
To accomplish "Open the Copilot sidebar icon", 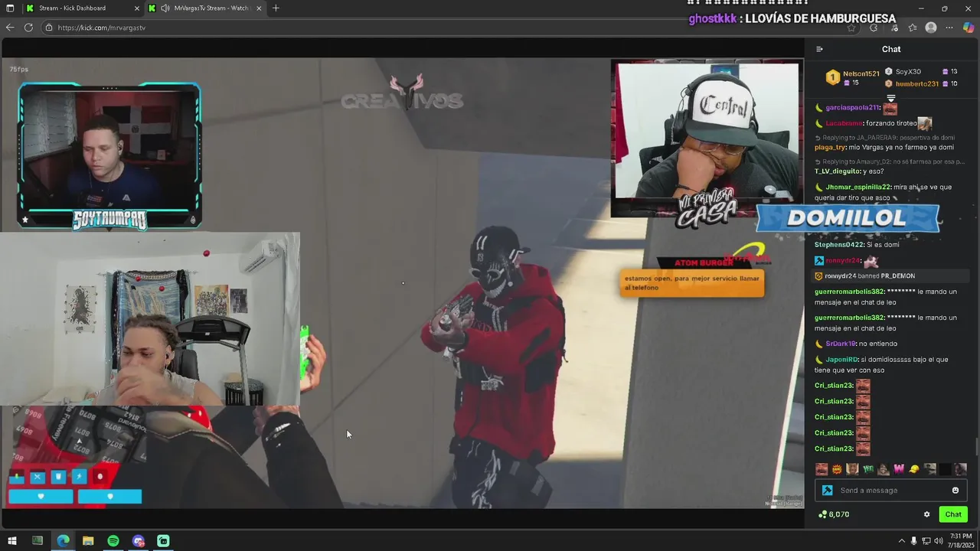I will point(969,28).
